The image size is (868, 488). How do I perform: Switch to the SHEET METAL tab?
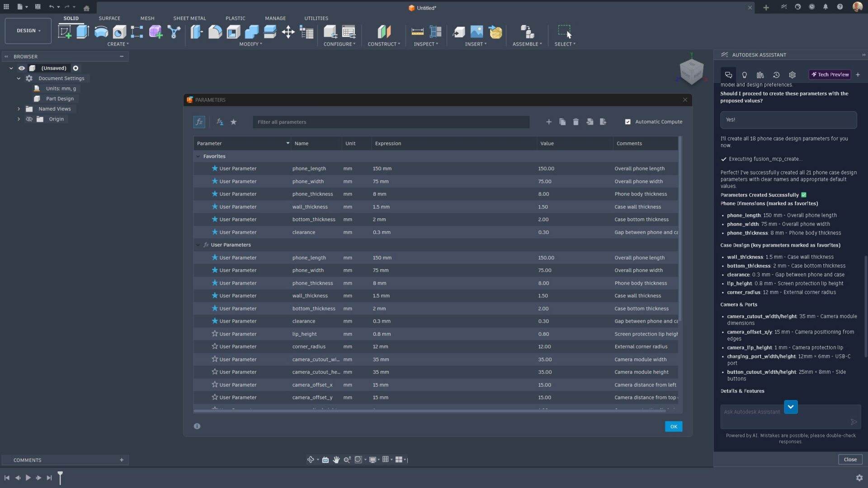click(x=189, y=19)
